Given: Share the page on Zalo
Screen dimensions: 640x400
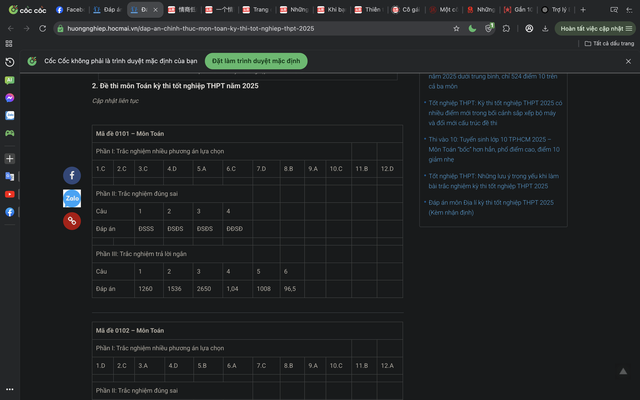Looking at the screenshot, I should [72, 198].
